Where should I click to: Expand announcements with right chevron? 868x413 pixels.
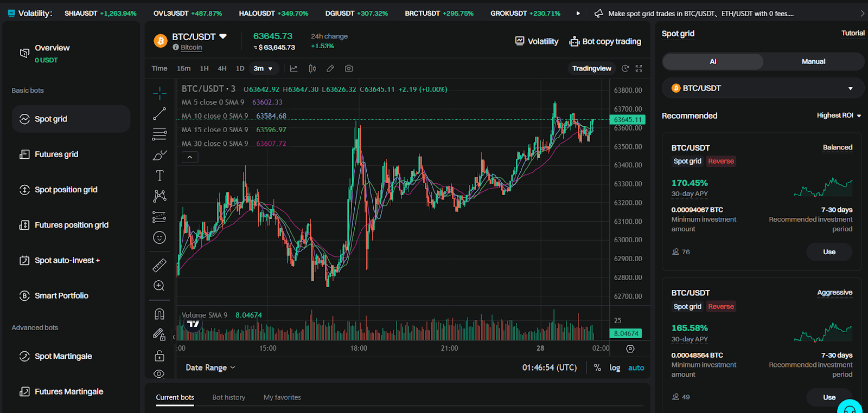click(863, 13)
